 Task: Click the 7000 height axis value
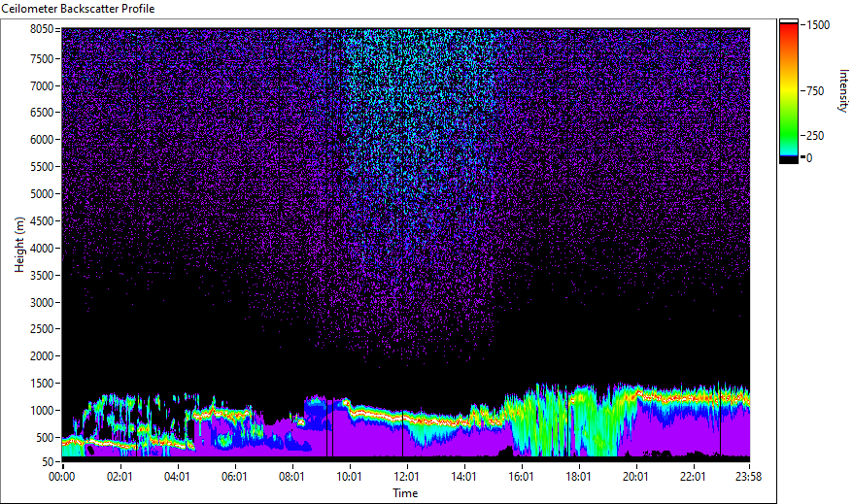coord(42,85)
